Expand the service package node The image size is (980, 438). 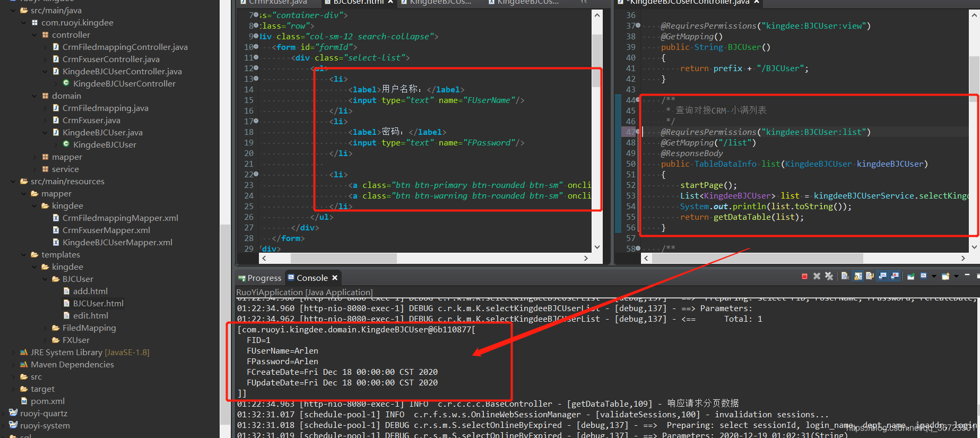[34, 169]
